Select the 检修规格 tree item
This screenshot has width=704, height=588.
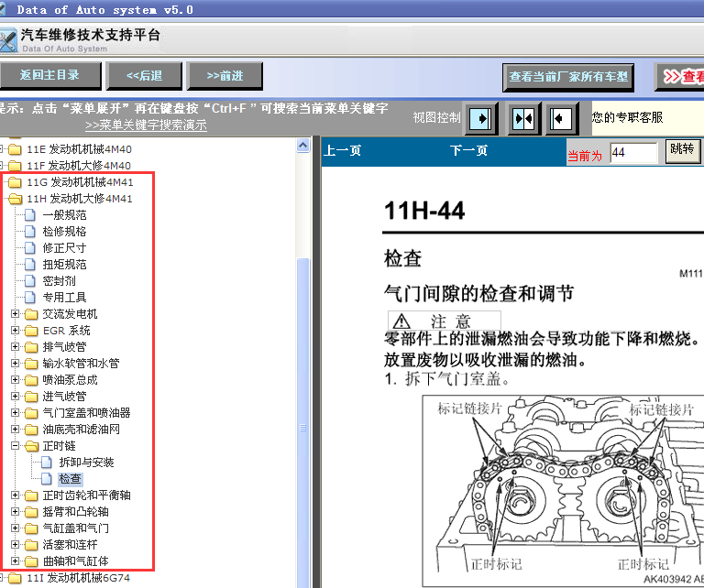coord(65,232)
